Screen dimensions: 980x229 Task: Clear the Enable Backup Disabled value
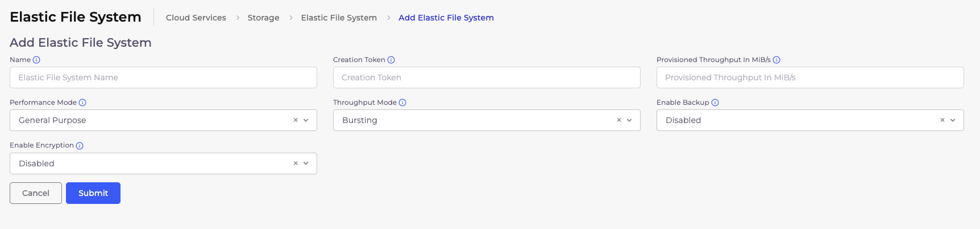click(x=942, y=120)
